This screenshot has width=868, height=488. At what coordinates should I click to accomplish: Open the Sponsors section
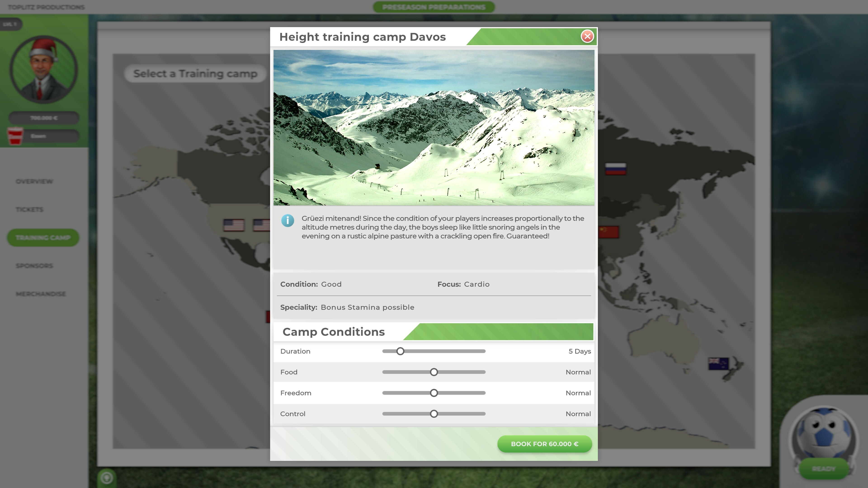pos(34,266)
